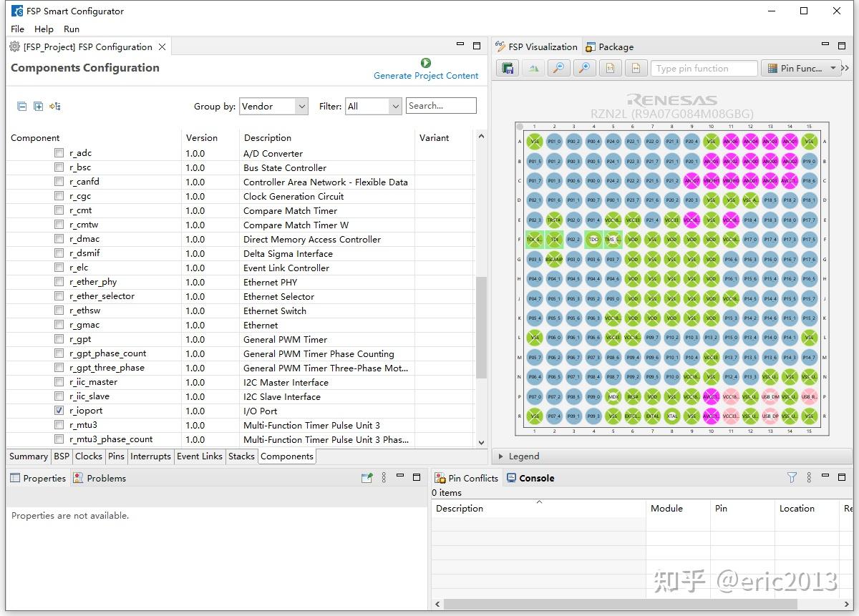Open the Properties view kebab menu
The height and width of the screenshot is (616, 859).
pos(384,478)
